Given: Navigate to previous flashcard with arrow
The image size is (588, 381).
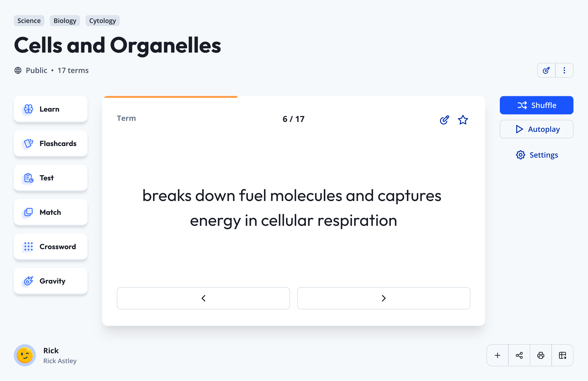Looking at the screenshot, I should pyautogui.click(x=204, y=298).
